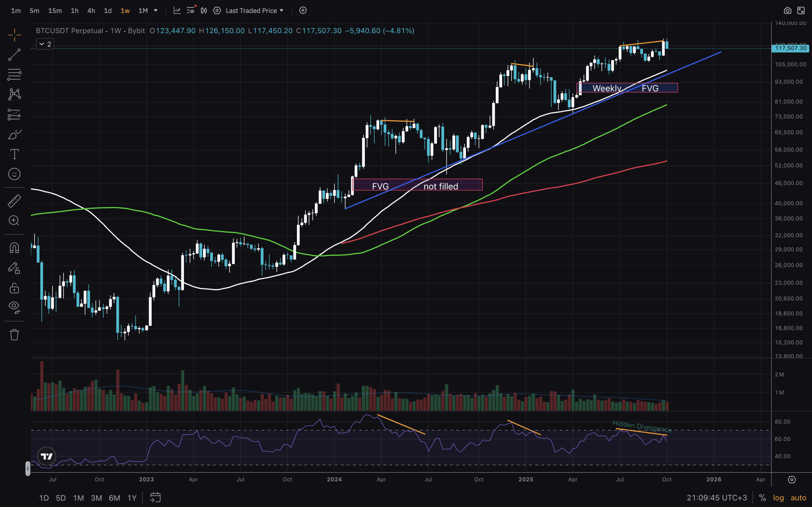This screenshot has height=507, width=812.
Task: Open more timeframes dropdown arrow after 1M
Action: click(156, 11)
